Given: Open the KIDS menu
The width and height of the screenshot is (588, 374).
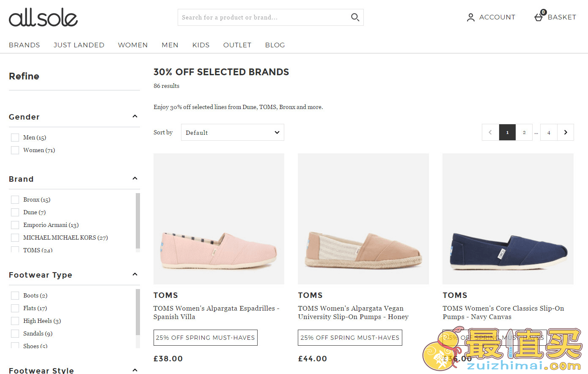Looking at the screenshot, I should (201, 45).
